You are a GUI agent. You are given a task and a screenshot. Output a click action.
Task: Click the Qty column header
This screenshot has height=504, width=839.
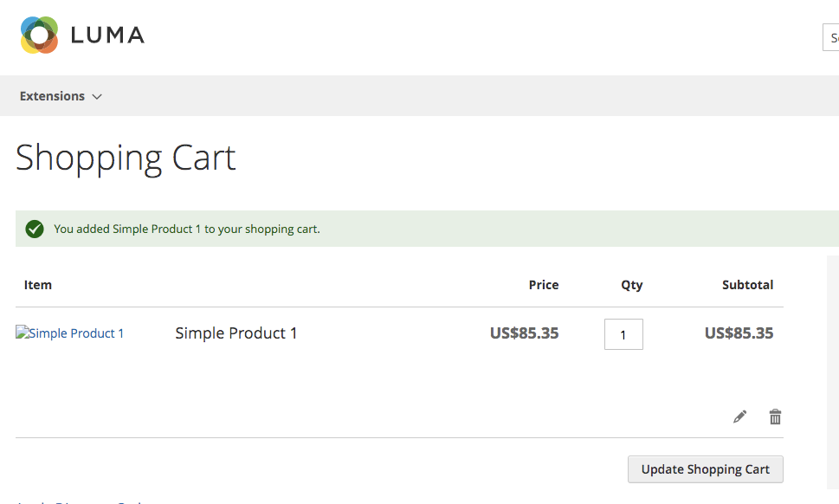632,285
